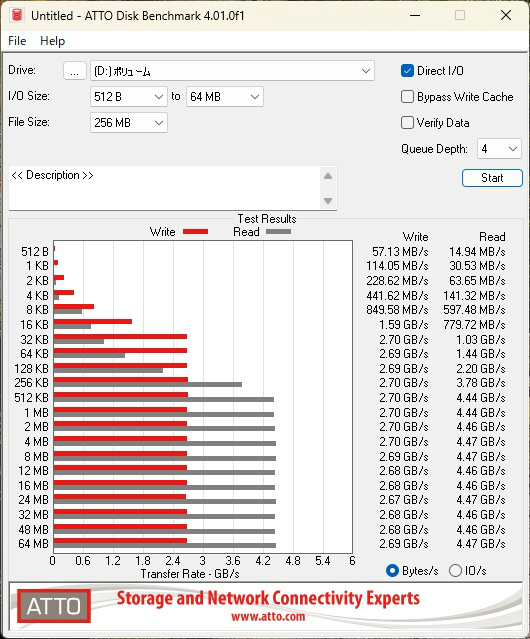The height and width of the screenshot is (639, 530).
Task: Open the 512 B minimum I/O size dropdown
Action: click(x=129, y=97)
